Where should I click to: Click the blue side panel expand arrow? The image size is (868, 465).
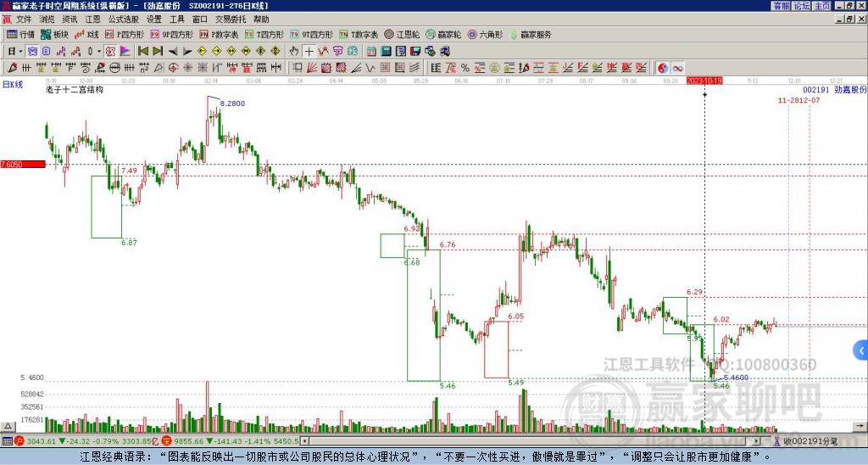(x=860, y=350)
